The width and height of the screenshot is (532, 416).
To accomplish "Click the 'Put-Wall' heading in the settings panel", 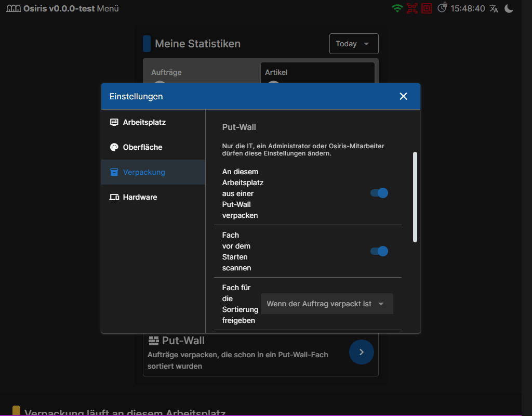I will 239,127.
